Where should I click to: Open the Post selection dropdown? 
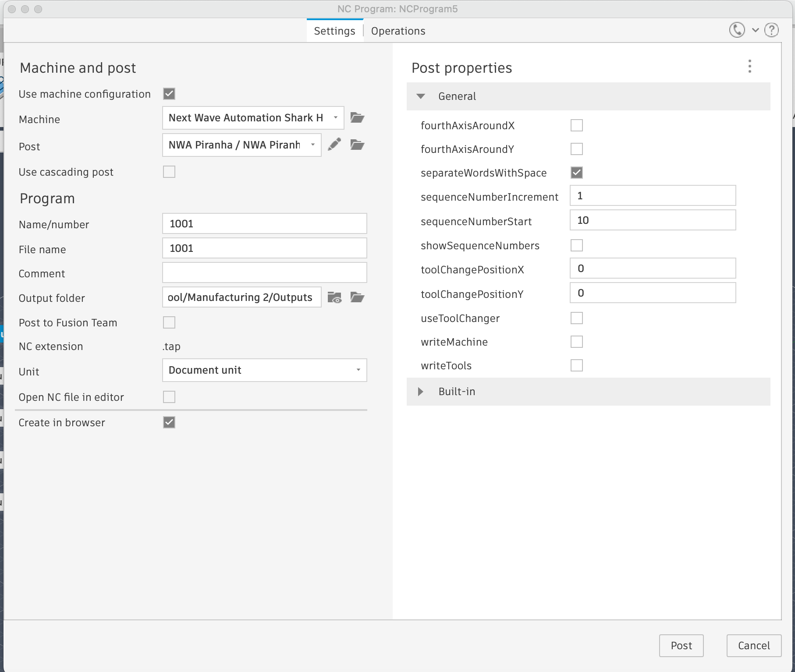coord(242,145)
